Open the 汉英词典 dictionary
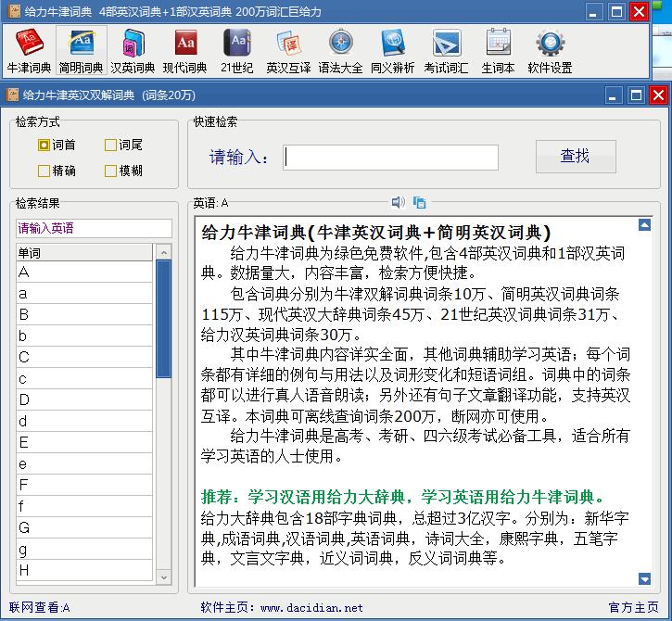672x621 pixels. click(133, 51)
